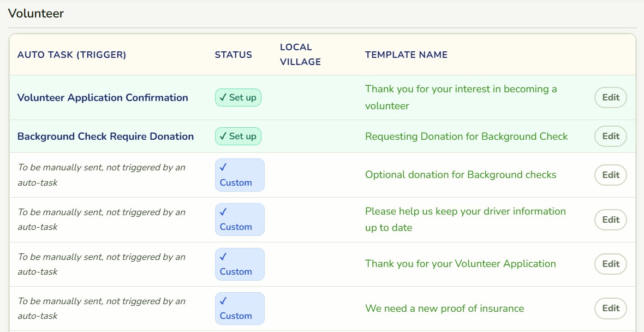Click the Template Name column header

click(x=406, y=55)
